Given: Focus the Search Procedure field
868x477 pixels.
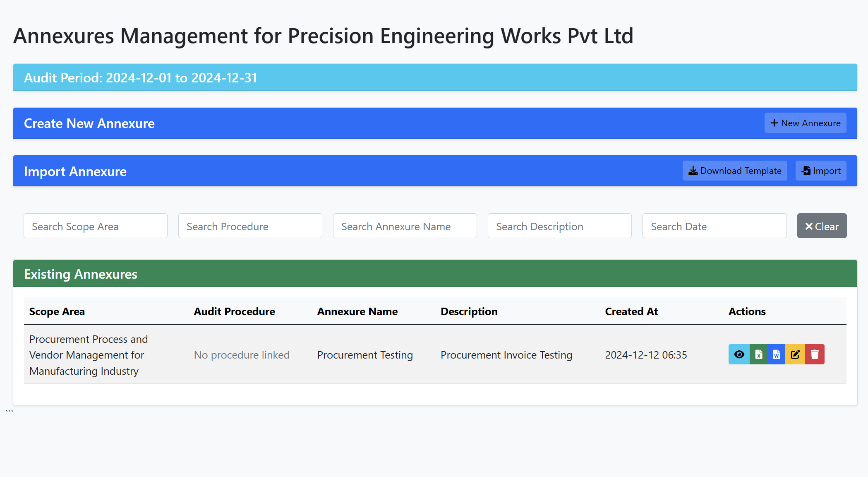Looking at the screenshot, I should point(250,226).
